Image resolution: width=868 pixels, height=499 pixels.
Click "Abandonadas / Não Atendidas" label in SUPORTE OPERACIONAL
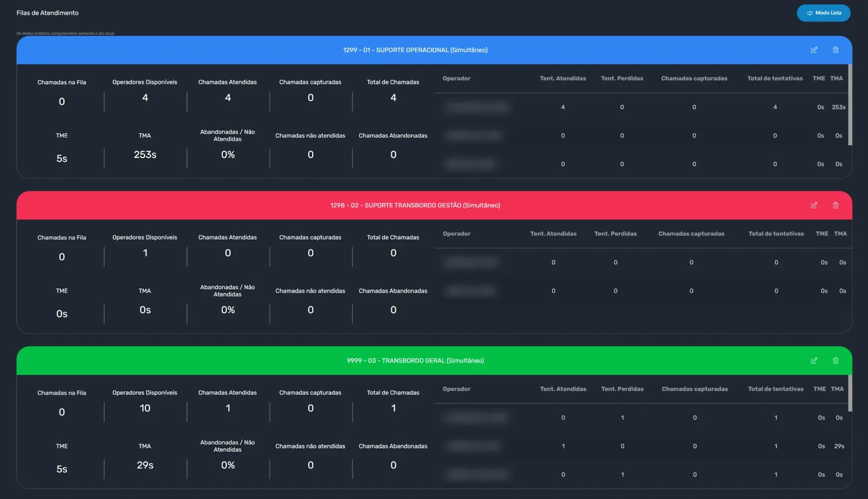(228, 136)
